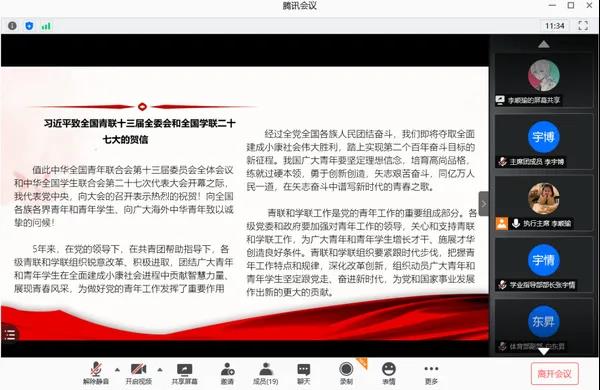Start screen sharing (共享屏幕)

coord(184,373)
